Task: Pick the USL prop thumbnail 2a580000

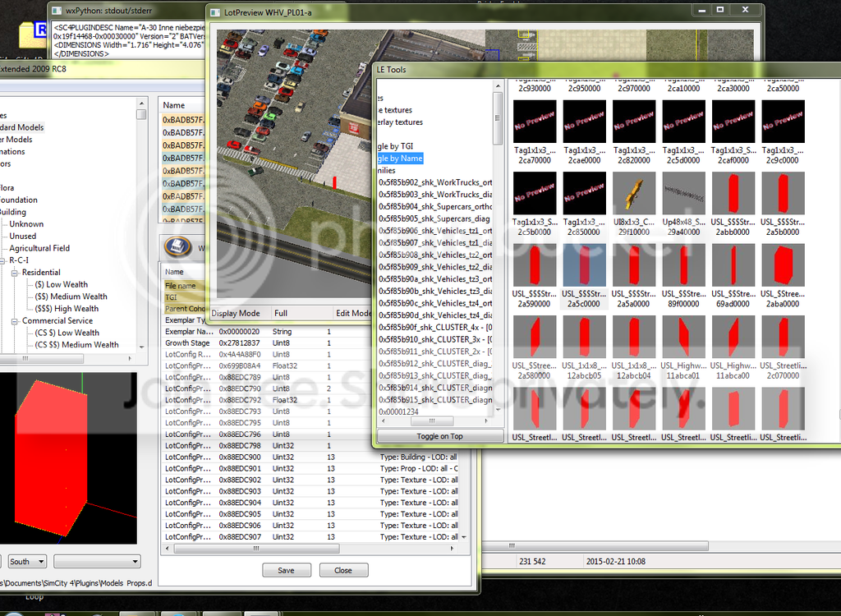Action: coord(535,337)
